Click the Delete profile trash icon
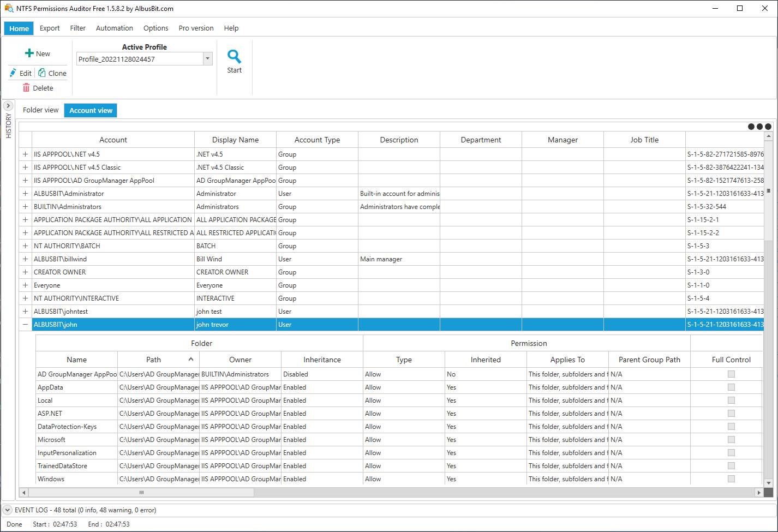Image resolution: width=778 pixels, height=532 pixels. pos(26,88)
